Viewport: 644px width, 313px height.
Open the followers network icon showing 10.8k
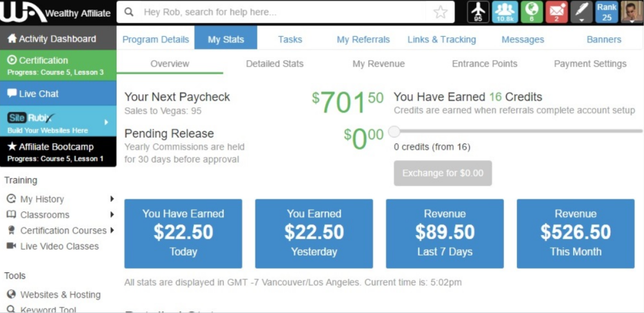(x=505, y=12)
